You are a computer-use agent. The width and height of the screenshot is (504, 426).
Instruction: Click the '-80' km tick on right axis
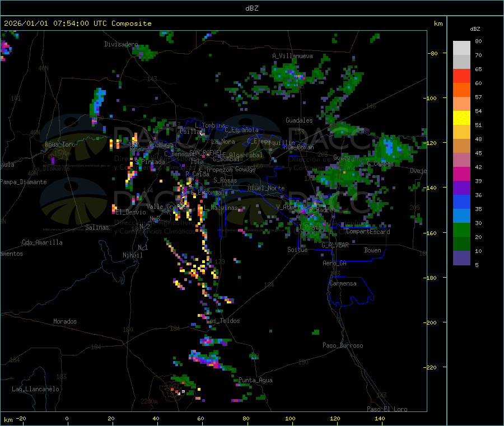[433, 53]
